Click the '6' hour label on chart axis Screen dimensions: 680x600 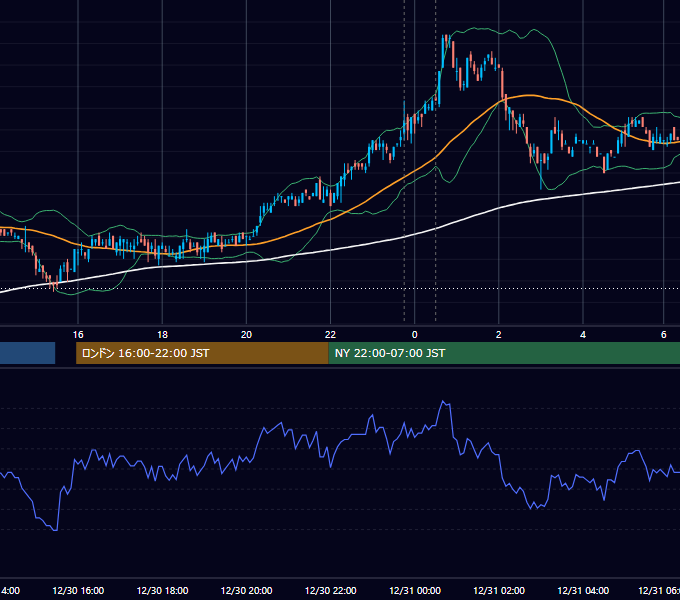(664, 335)
